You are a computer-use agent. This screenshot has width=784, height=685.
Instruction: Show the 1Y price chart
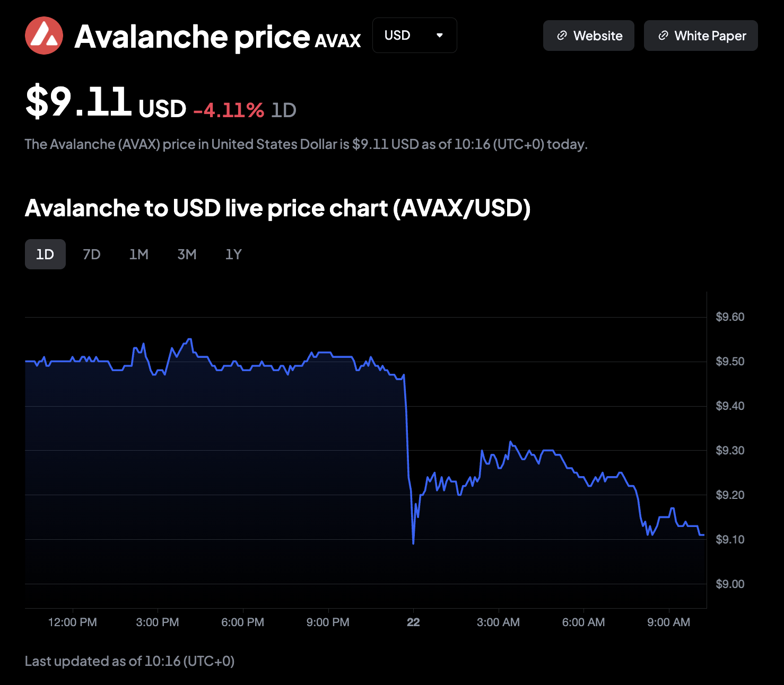(233, 254)
